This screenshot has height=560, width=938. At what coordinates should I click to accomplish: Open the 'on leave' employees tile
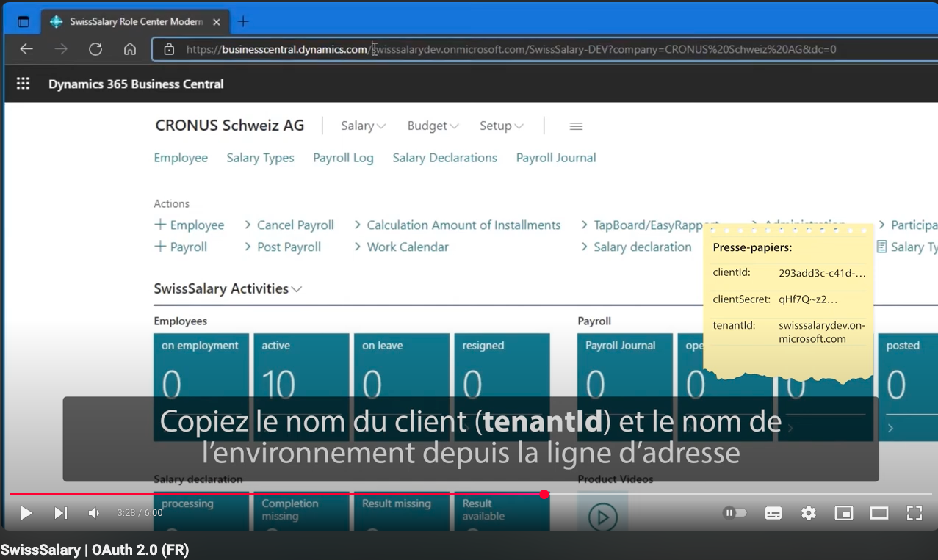[402, 387]
